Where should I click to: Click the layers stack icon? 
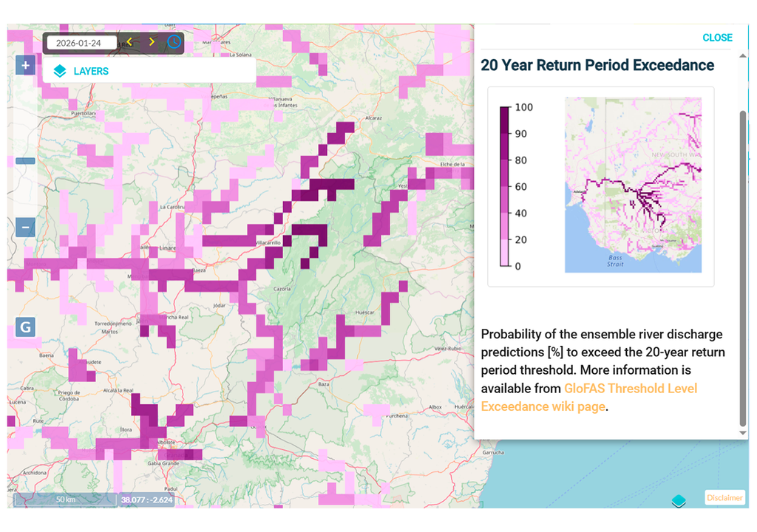(x=61, y=72)
